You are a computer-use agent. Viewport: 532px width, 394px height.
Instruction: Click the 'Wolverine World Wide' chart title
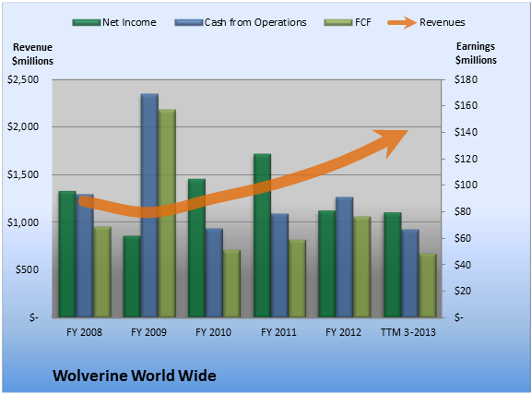tap(135, 376)
